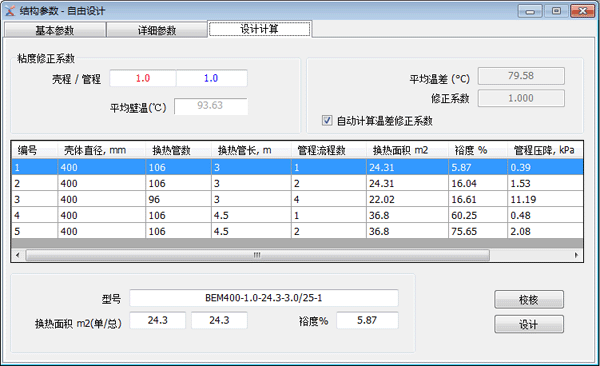Click the 校核 button

pos(529,299)
